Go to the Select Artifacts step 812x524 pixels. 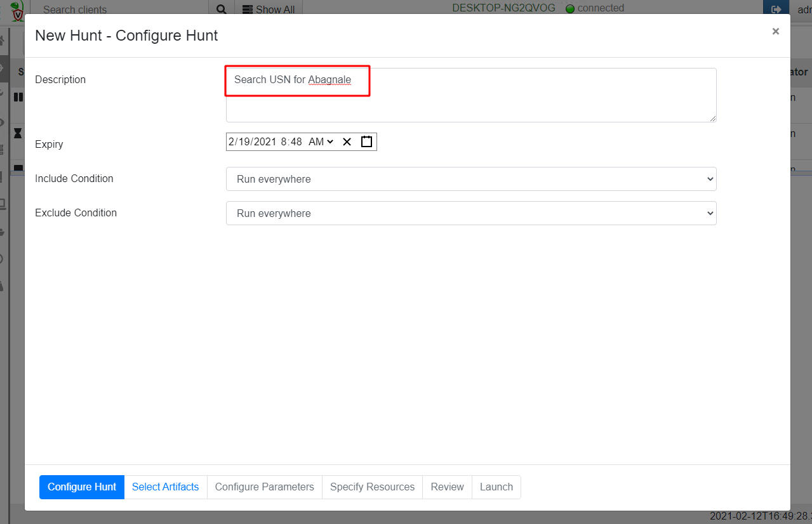(165, 487)
